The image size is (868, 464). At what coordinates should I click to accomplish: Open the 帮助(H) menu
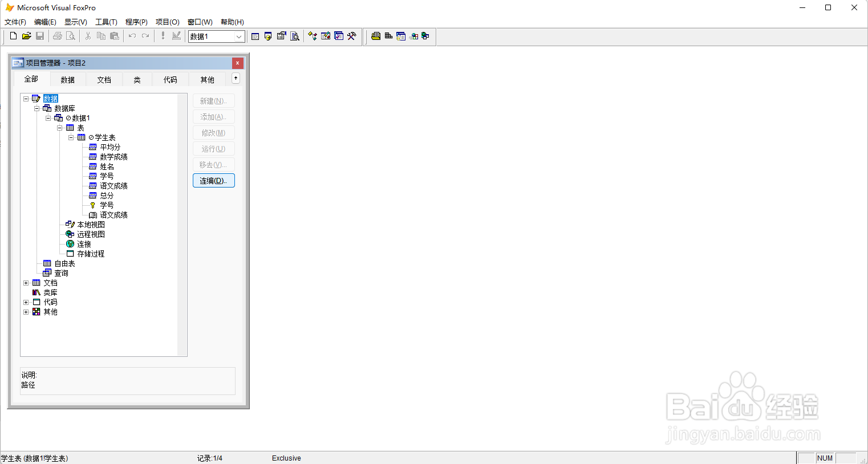tap(232, 22)
